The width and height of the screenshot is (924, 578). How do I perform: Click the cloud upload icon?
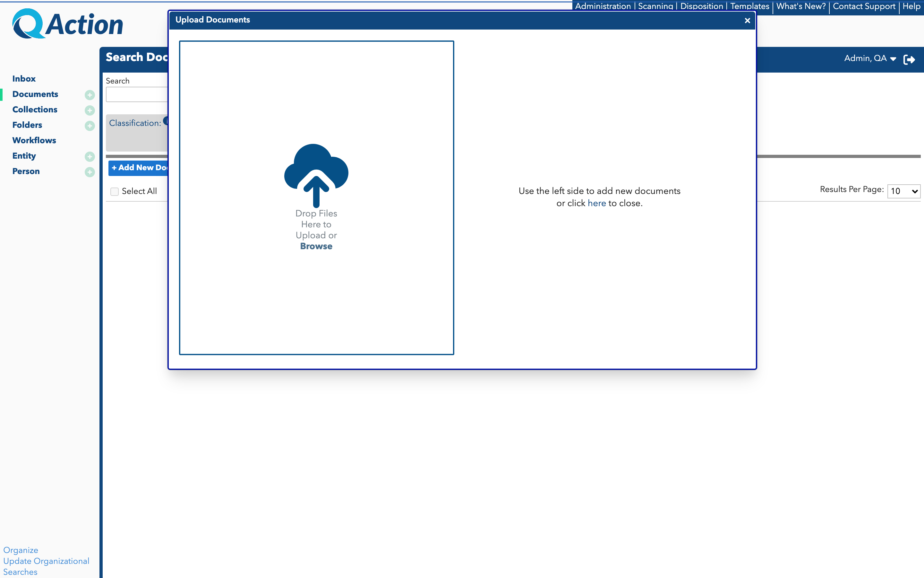point(316,175)
